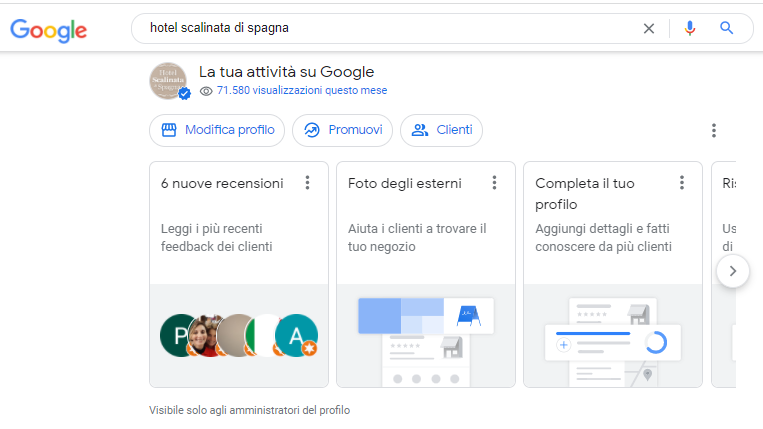Click the Promuovi button
Image resolution: width=763 pixels, height=429 pixels.
pos(343,130)
